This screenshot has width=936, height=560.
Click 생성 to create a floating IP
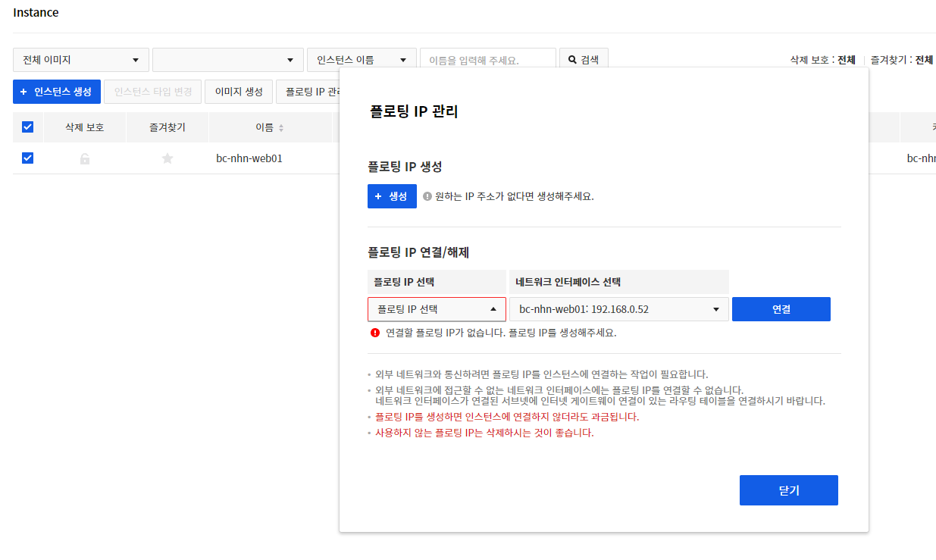coord(392,196)
